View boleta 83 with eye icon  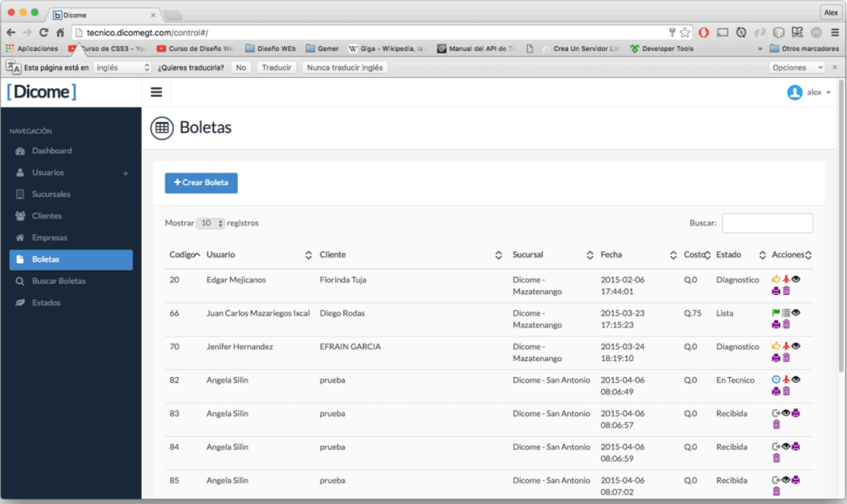click(x=786, y=413)
